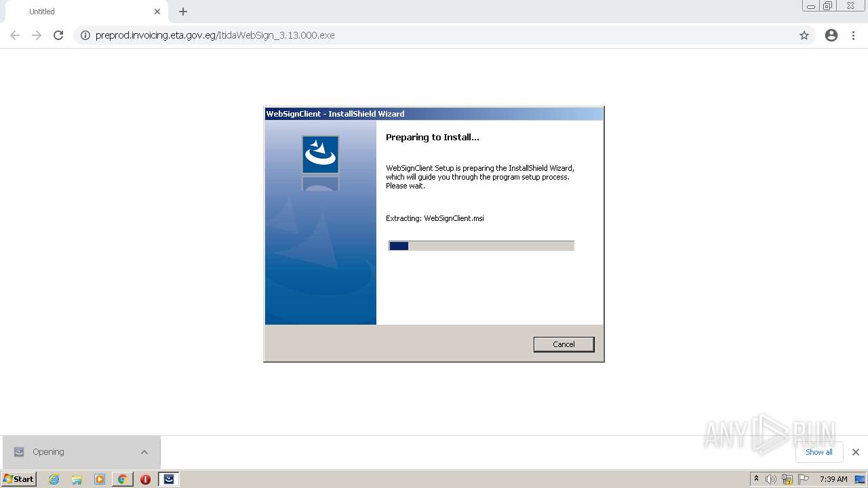The height and width of the screenshot is (488, 868).
Task: Click the Show Desktop button
Action: 860,479
